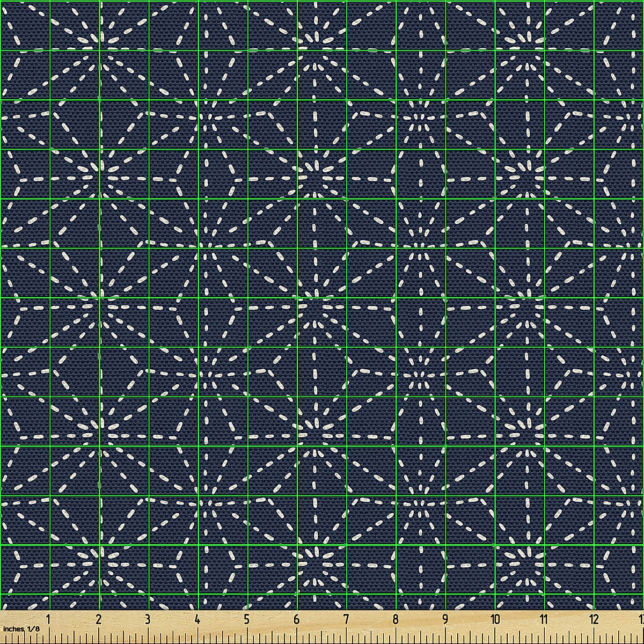The height and width of the screenshot is (644, 644).
Task: Click the top-left corner green grid square
Action: click(25, 25)
